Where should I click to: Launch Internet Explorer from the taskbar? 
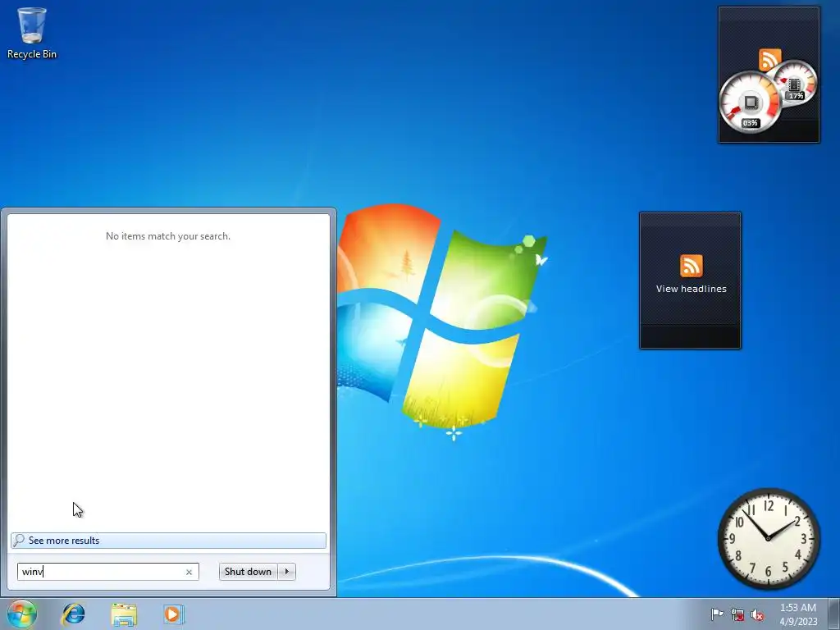tap(73, 614)
